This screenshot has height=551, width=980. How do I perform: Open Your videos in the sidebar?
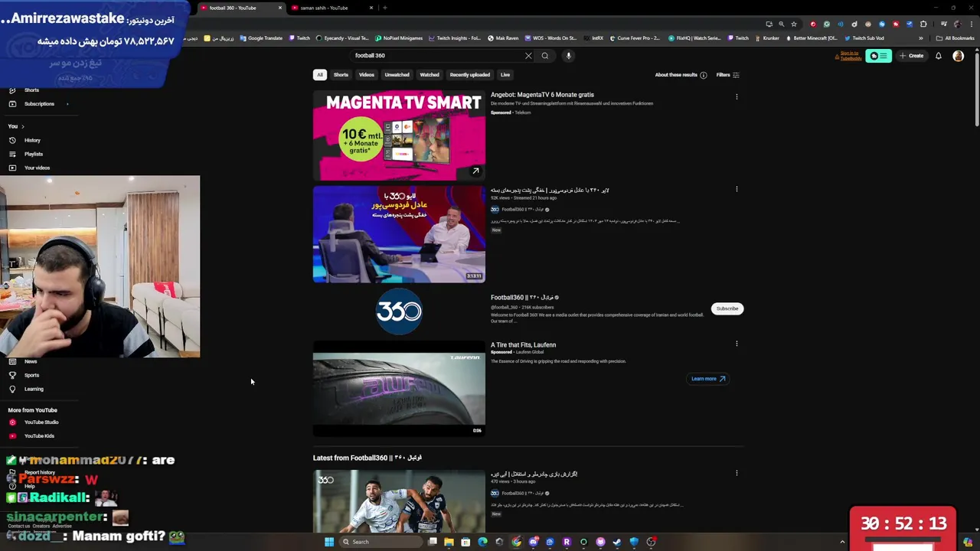click(x=37, y=168)
